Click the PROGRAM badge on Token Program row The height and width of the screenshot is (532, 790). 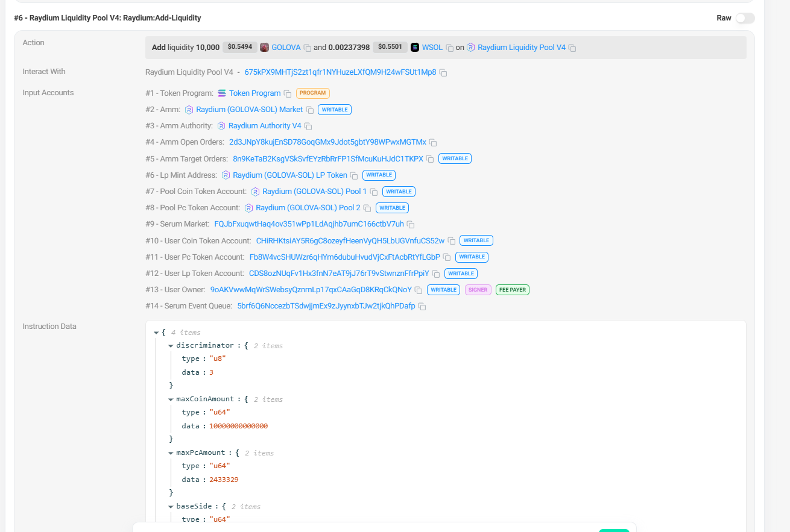pyautogui.click(x=313, y=93)
